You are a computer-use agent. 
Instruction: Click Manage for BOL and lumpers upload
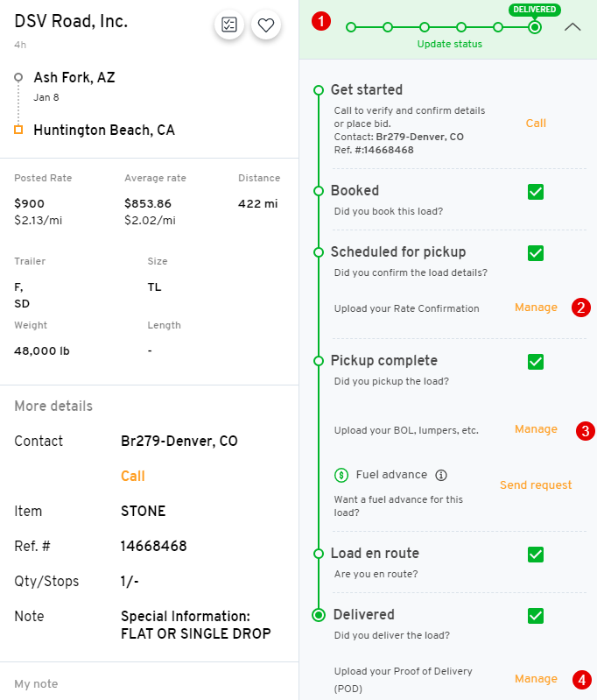pos(536,429)
